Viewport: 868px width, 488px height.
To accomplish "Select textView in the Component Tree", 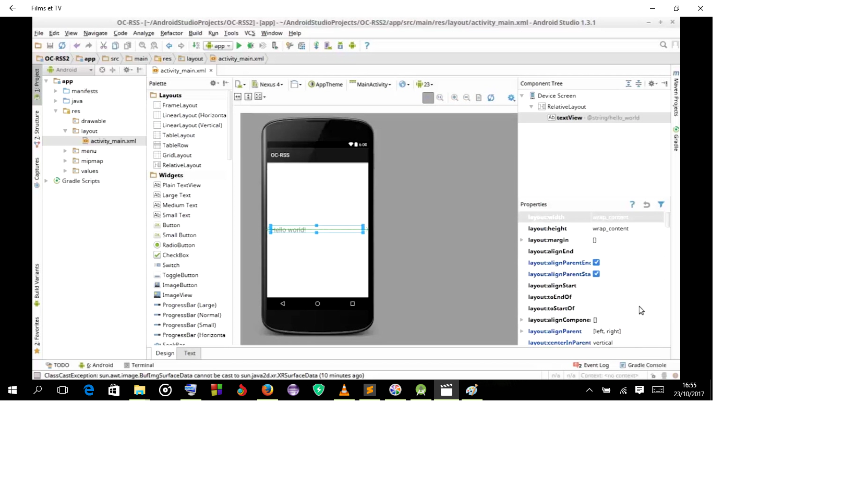I will (x=569, y=118).
